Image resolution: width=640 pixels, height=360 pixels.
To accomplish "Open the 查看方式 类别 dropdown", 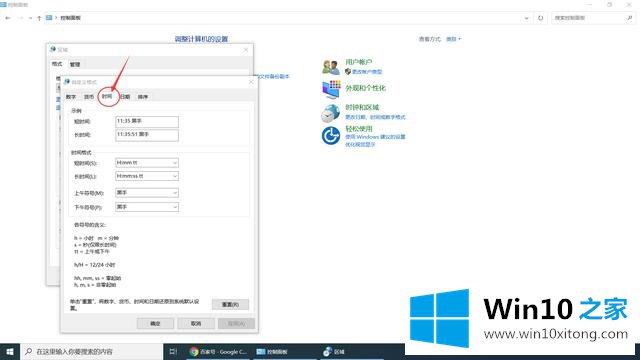I will click(x=453, y=39).
